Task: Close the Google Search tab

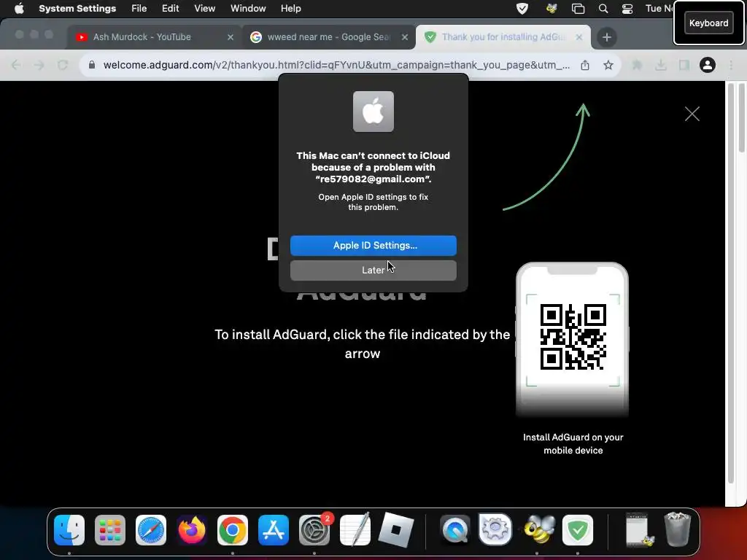Action: click(404, 37)
